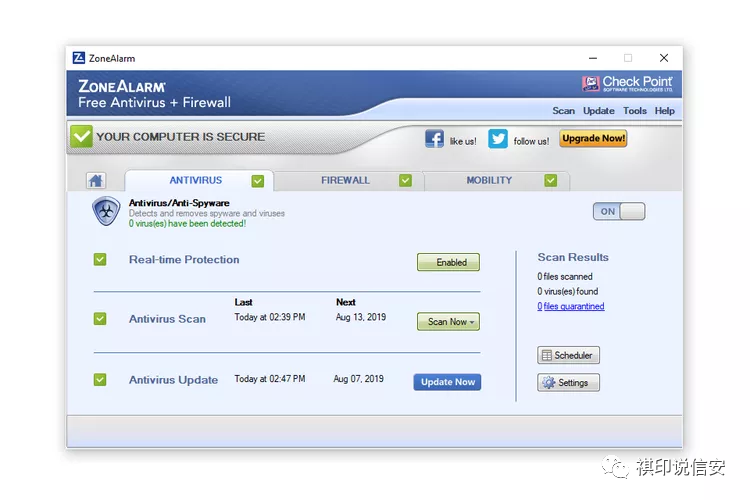Open the Help menu
The height and width of the screenshot is (500, 750).
point(664,111)
